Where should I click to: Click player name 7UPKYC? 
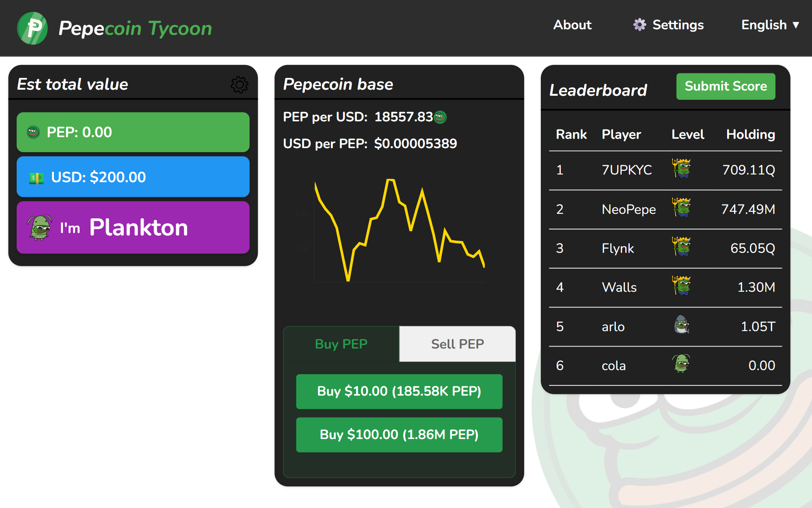tap(627, 170)
